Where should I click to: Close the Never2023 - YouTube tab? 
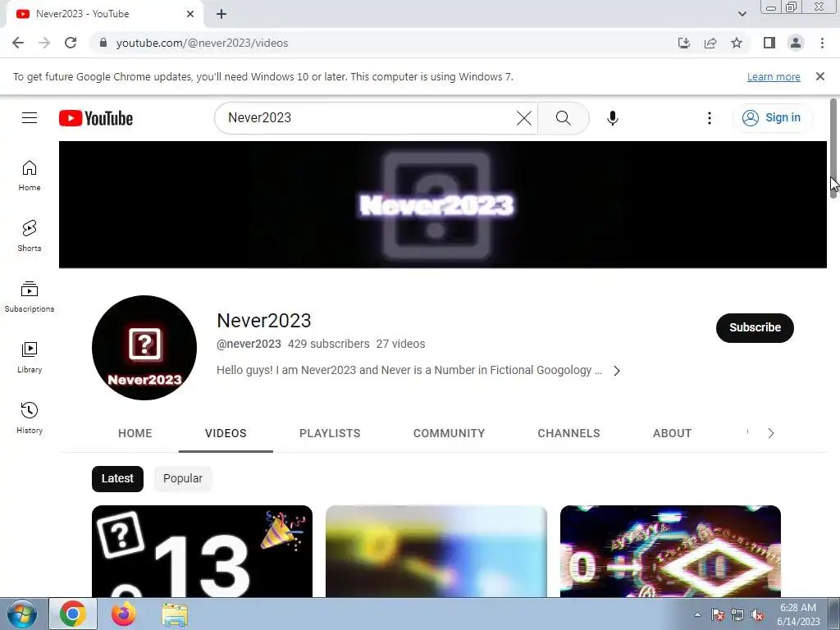point(190,14)
